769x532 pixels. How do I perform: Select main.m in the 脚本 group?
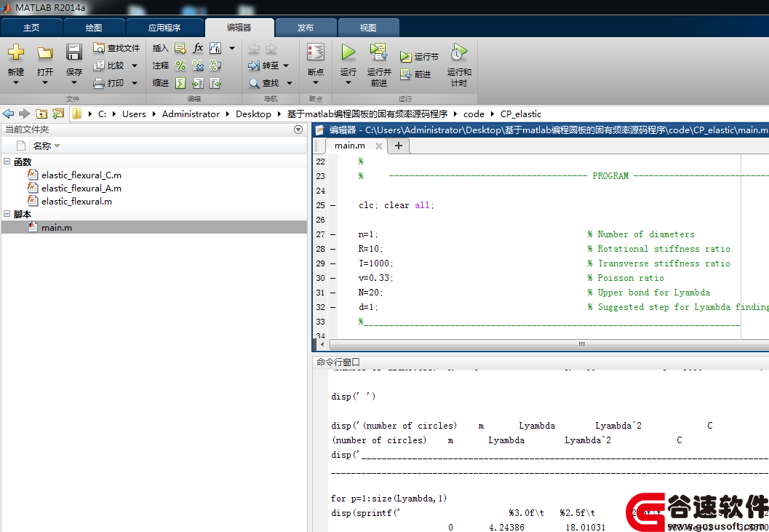tap(154, 227)
